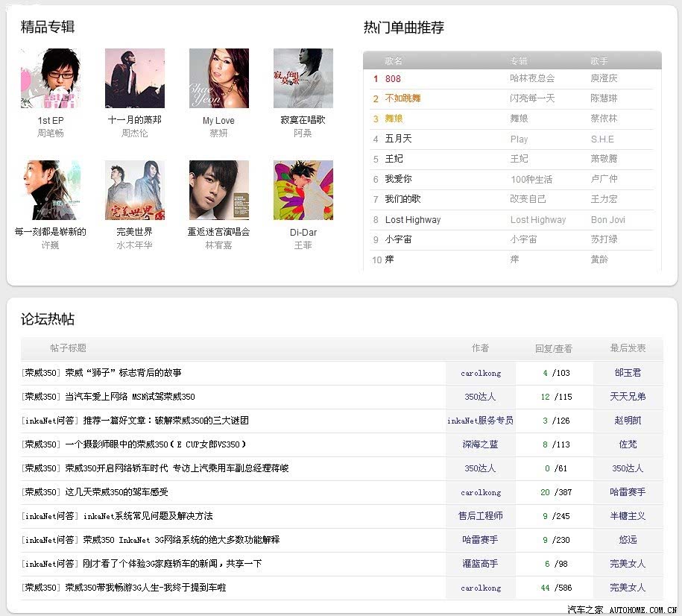Open the song 不如跳舞 ranked second

(402, 98)
